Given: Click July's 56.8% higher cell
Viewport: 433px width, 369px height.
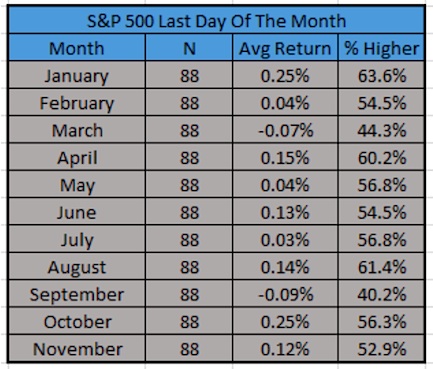Looking at the screenshot, I should [381, 239].
